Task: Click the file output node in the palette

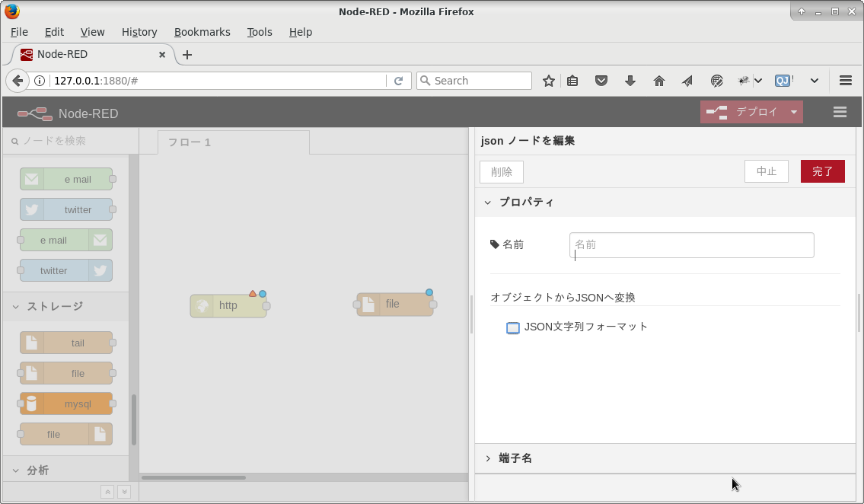Action: [65, 434]
